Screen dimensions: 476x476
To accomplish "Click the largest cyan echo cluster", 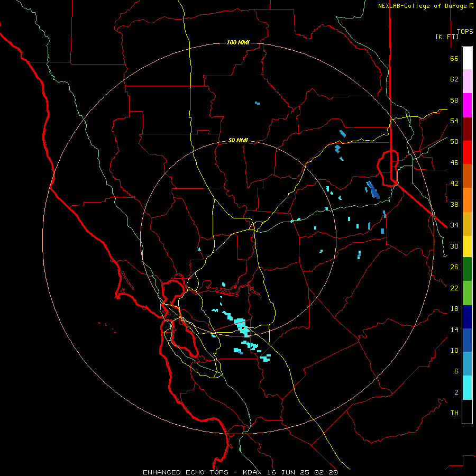I will click(x=242, y=327).
